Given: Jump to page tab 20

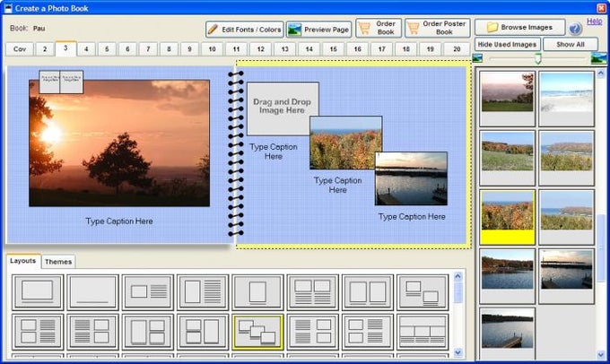Looking at the screenshot, I should [457, 49].
